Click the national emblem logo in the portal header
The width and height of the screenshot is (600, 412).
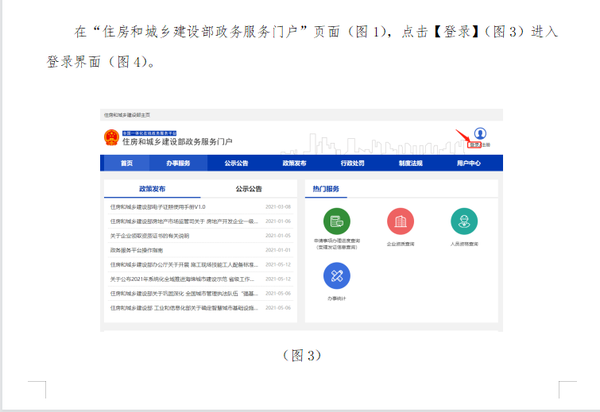tap(111, 138)
